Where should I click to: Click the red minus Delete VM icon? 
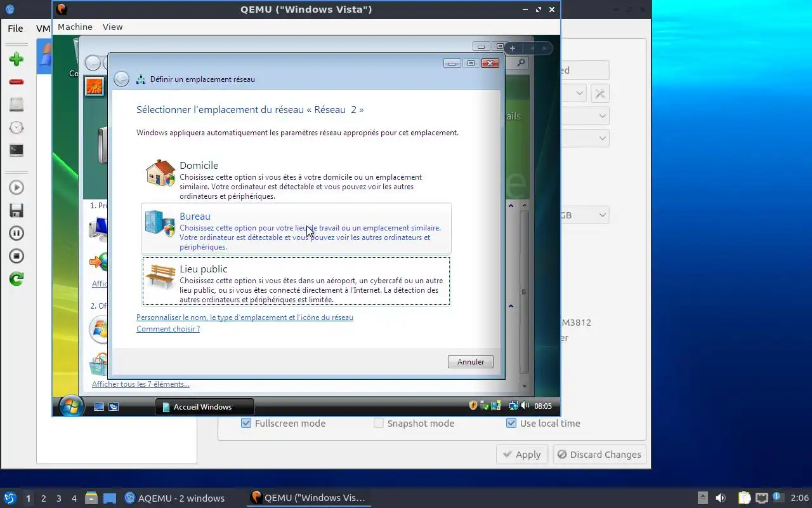coord(16,82)
